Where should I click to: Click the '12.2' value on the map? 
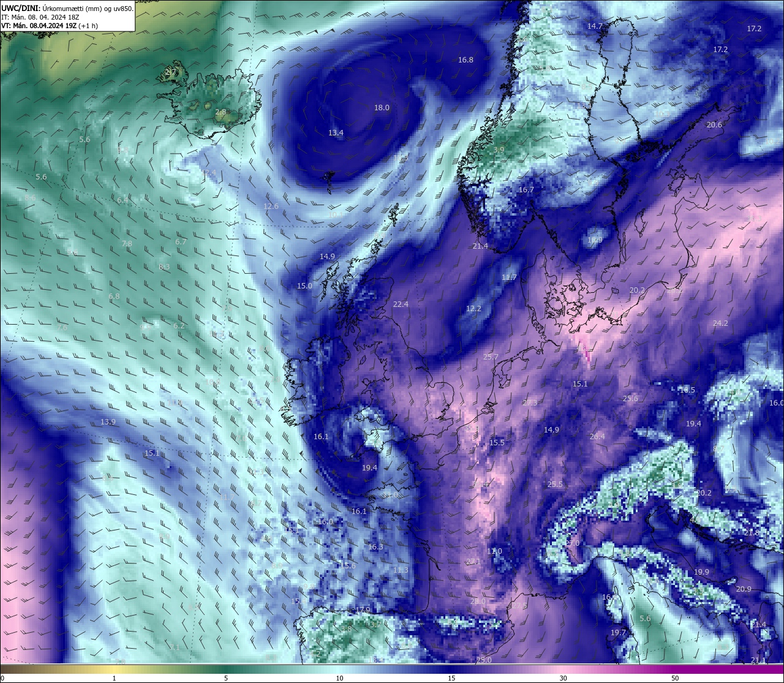473,308
